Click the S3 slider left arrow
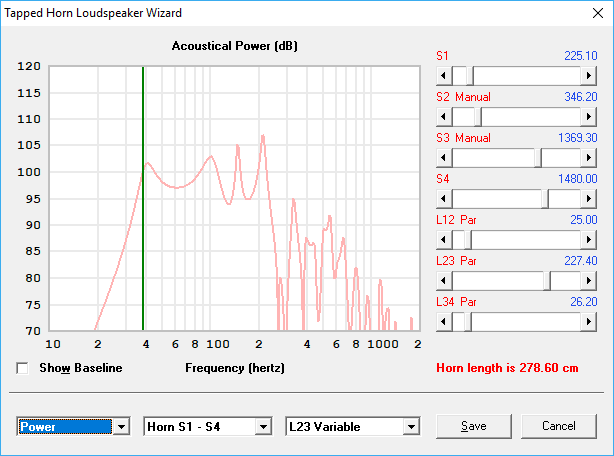614x456 pixels. pyautogui.click(x=444, y=158)
